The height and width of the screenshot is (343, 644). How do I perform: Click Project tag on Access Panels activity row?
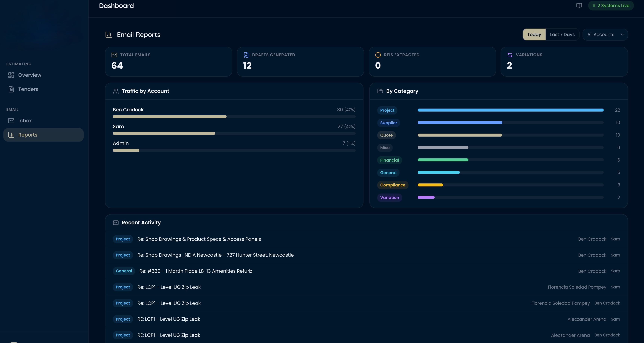tap(123, 239)
